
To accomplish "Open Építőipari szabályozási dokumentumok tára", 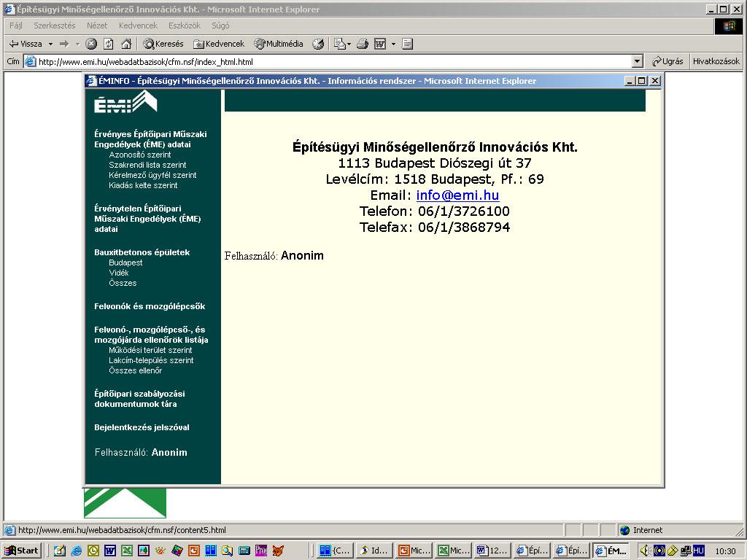I will point(139,399).
